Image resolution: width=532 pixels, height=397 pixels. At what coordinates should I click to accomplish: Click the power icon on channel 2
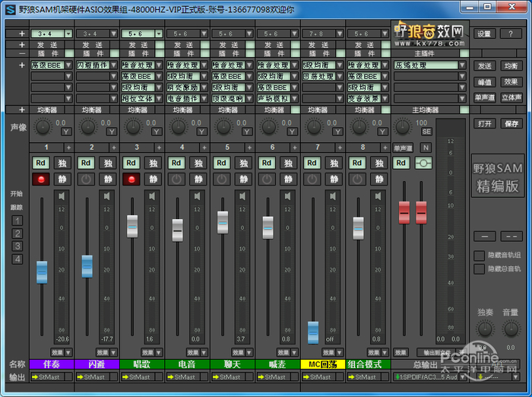point(86,179)
